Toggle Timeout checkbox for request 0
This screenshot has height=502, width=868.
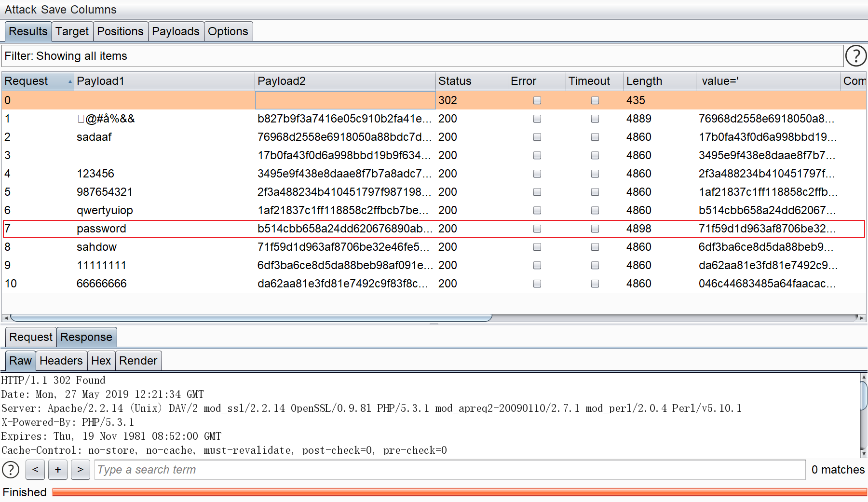click(595, 100)
